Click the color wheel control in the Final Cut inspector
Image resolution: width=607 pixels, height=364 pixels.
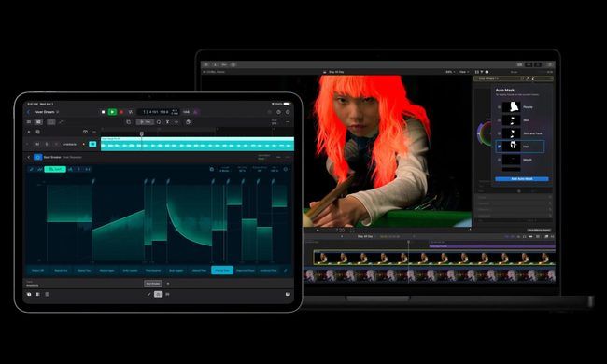pos(484,133)
